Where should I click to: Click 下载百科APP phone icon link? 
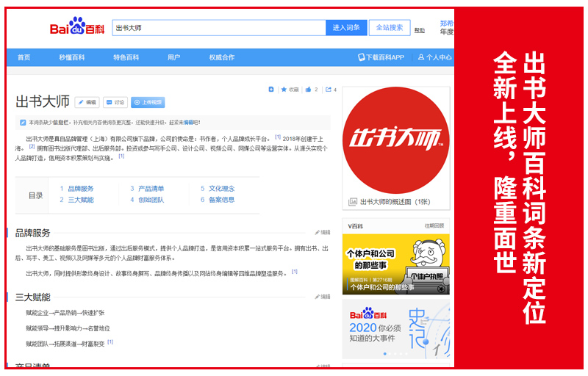[x=381, y=57]
